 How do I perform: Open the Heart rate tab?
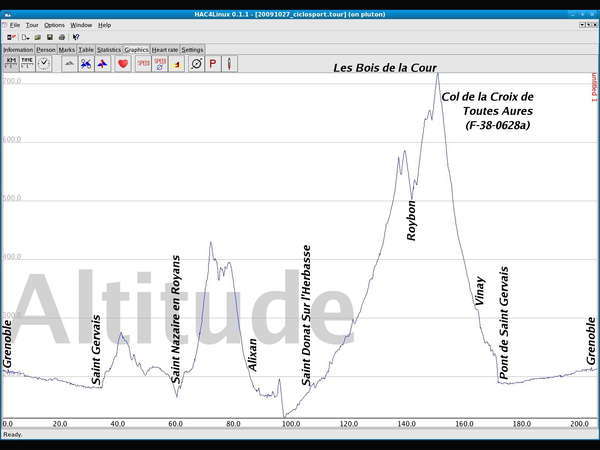[x=165, y=48]
